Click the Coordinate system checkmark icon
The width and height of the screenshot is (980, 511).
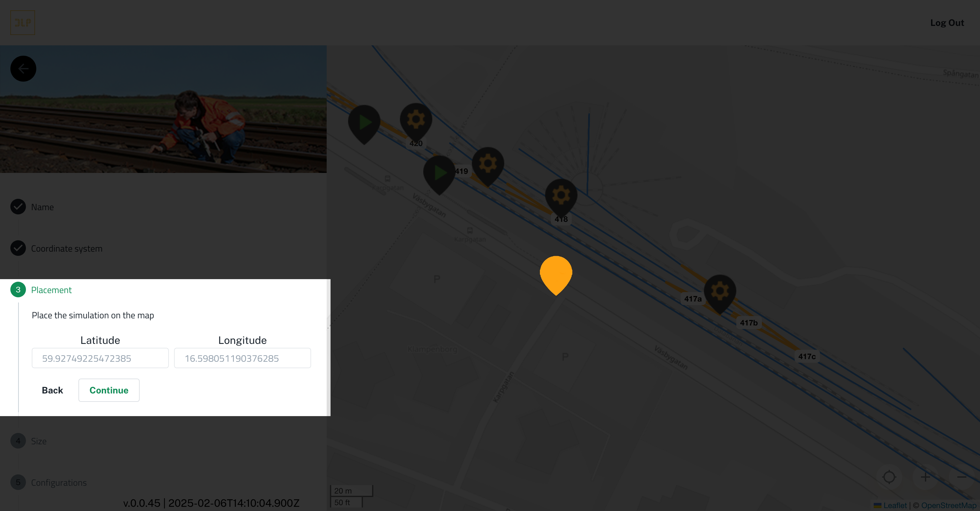click(18, 248)
